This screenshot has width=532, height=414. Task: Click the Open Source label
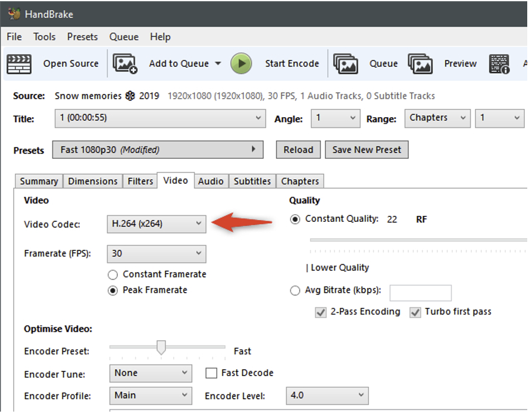71,64
